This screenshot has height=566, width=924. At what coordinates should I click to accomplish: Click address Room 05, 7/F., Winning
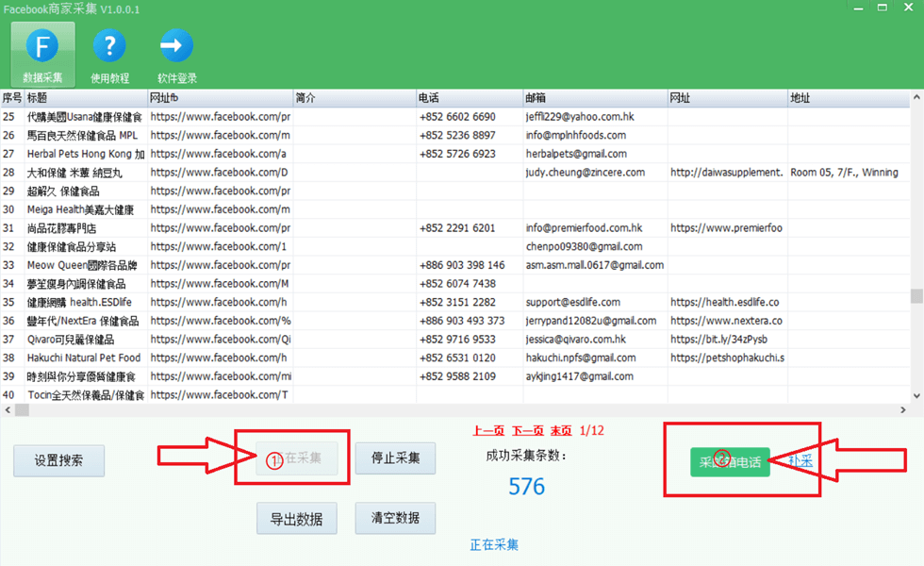pos(845,172)
